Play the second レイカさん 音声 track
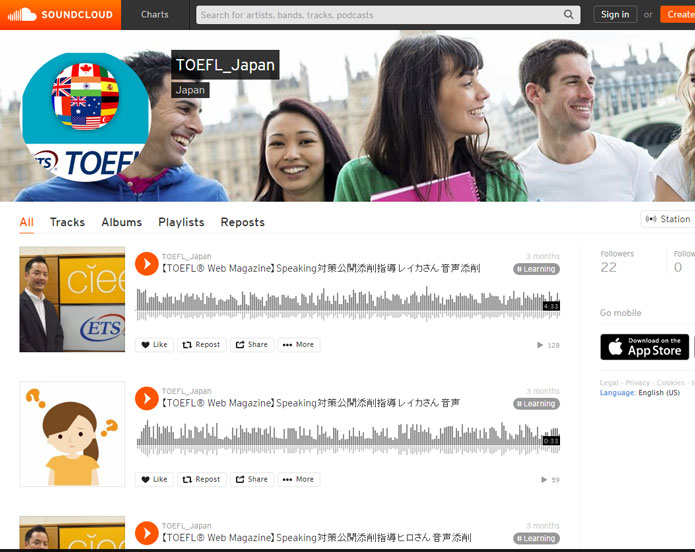Image resolution: width=695 pixels, height=552 pixels. (x=147, y=399)
